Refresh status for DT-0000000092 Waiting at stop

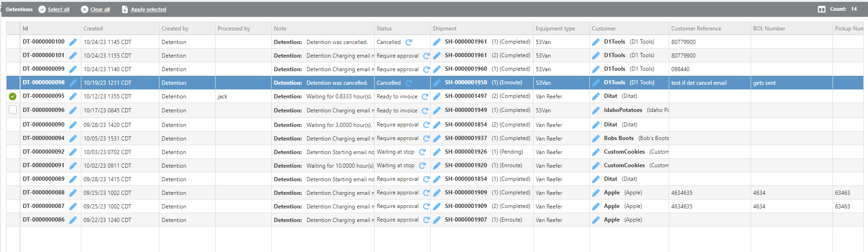coord(422,152)
